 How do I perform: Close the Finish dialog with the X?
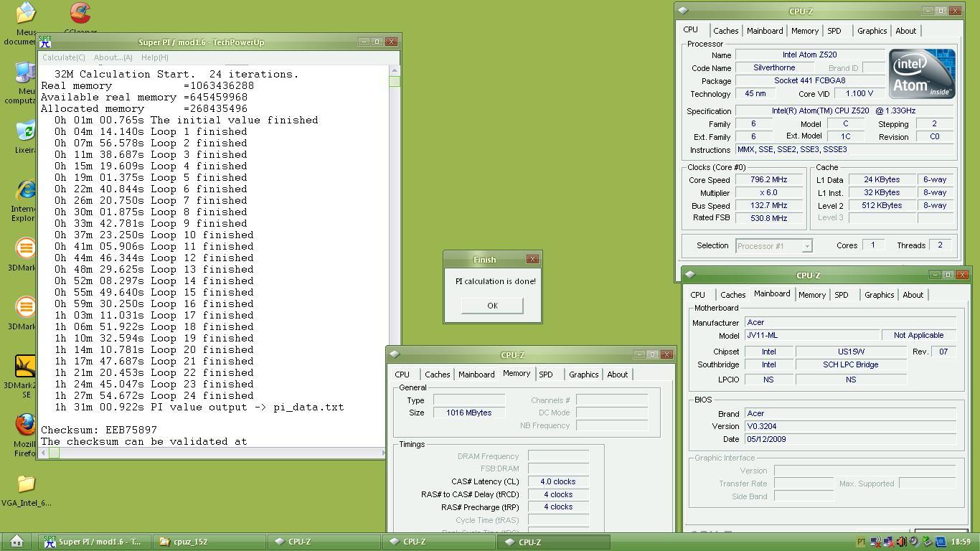click(x=532, y=259)
